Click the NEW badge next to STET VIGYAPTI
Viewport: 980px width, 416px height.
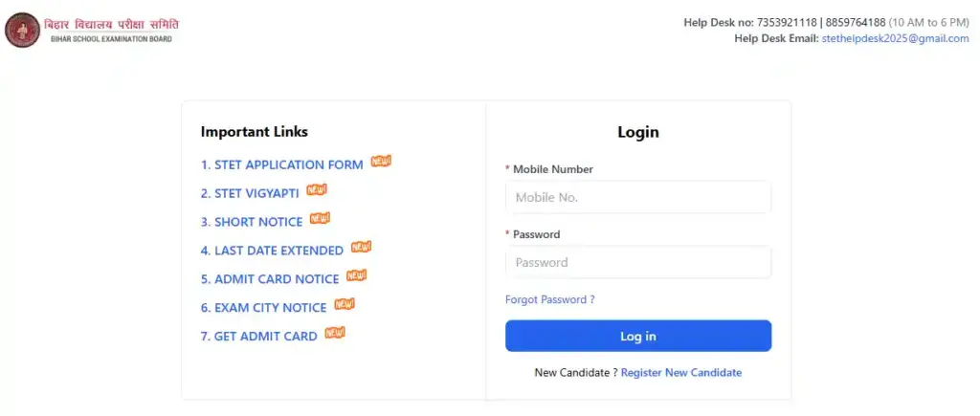(x=317, y=190)
